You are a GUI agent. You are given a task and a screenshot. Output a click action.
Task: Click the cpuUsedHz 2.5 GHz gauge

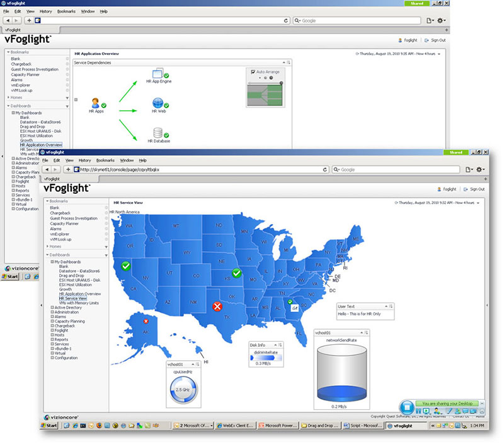[183, 390]
